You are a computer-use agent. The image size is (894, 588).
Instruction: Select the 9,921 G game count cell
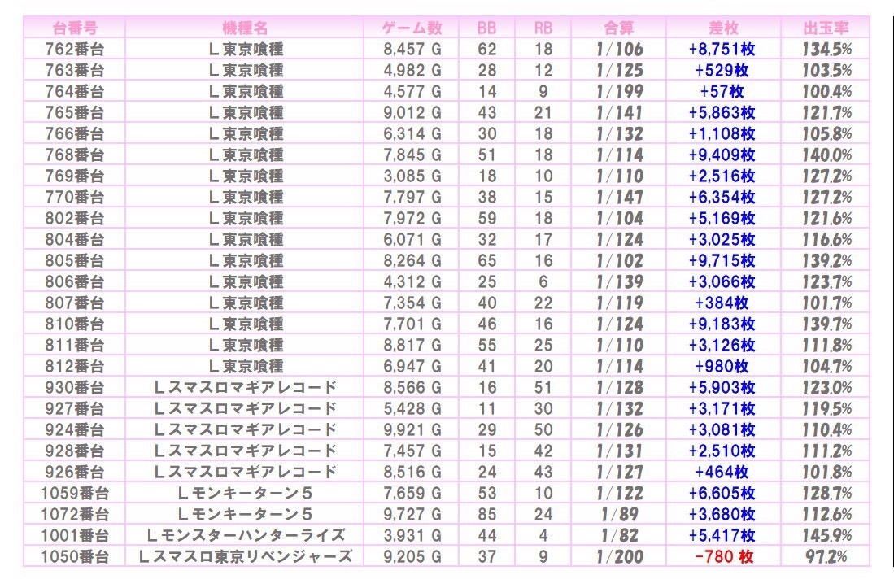412,429
